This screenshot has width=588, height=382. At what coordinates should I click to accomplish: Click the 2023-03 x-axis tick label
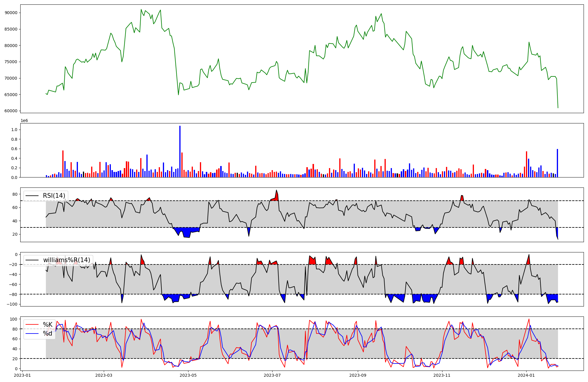[104, 375]
